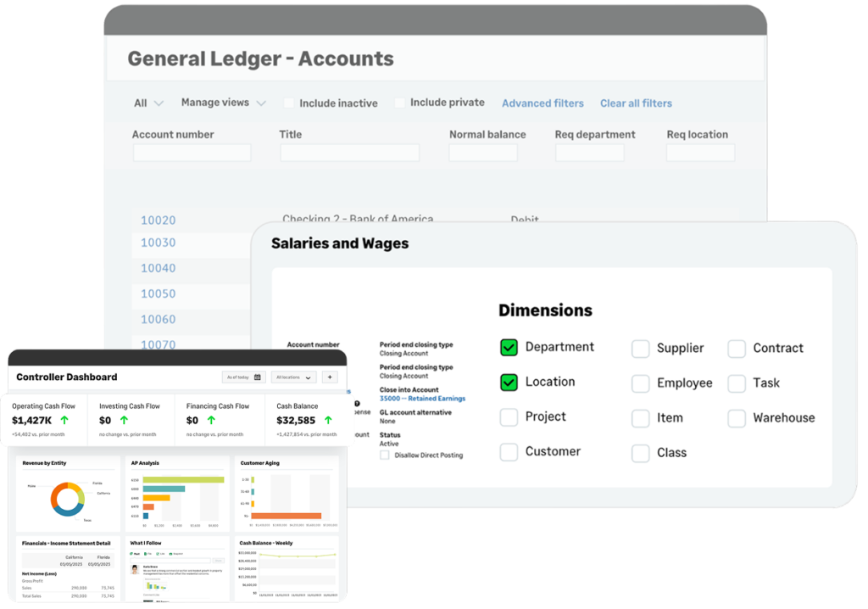Click the GL account alternative label

(415, 412)
